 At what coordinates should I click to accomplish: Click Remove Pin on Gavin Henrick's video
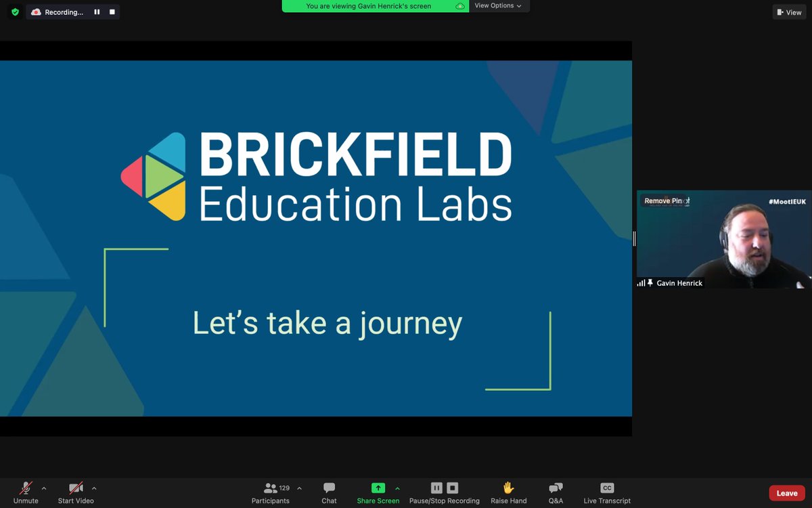(663, 200)
